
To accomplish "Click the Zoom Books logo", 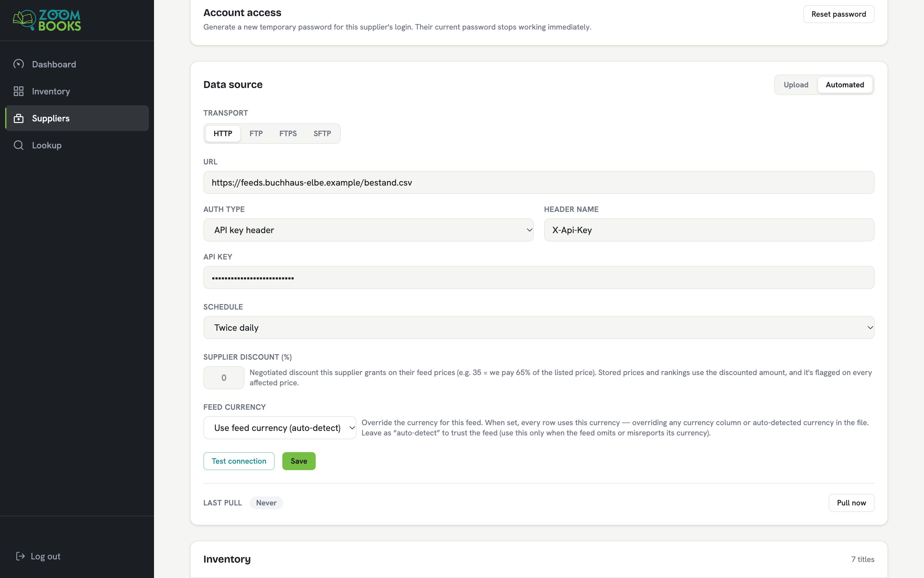I will coord(47,20).
